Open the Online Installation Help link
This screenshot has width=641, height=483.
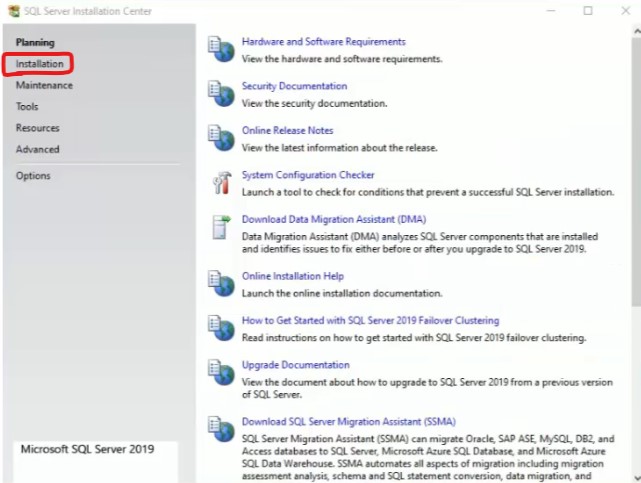293,276
